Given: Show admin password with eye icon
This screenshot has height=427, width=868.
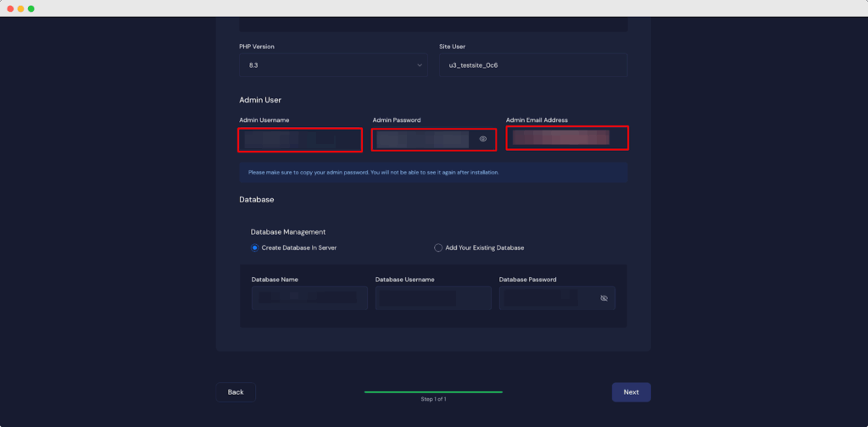Looking at the screenshot, I should click(x=483, y=139).
